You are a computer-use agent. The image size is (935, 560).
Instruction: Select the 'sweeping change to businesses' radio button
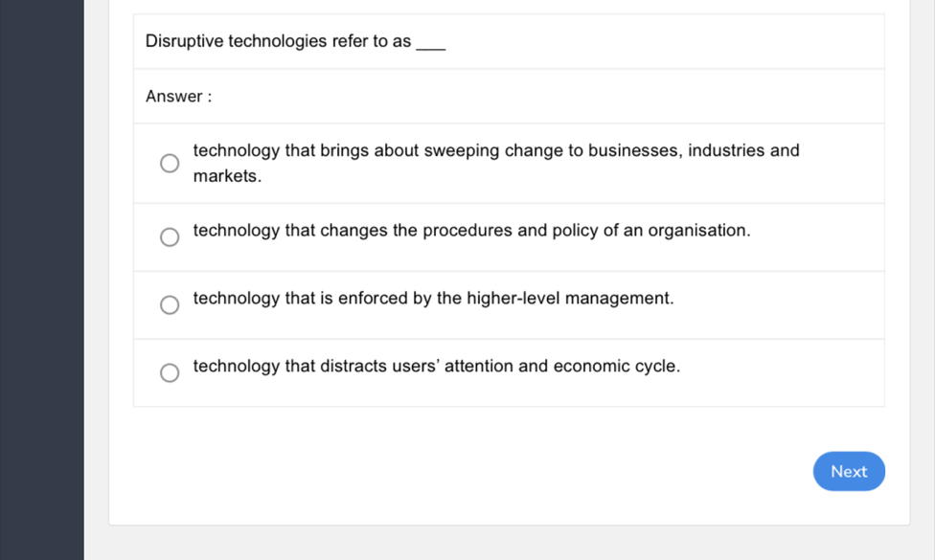pyautogui.click(x=170, y=164)
